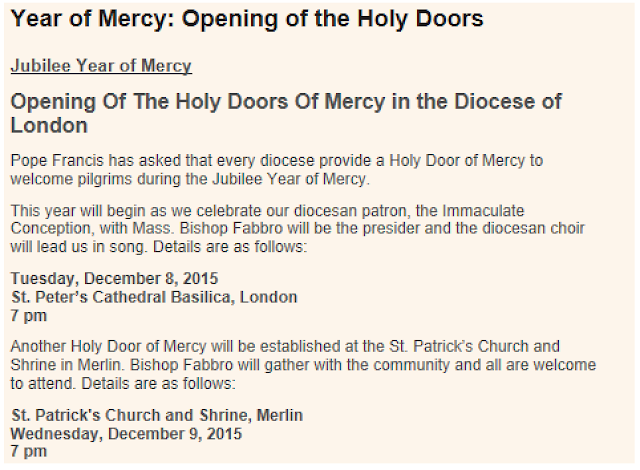Click the word 'Immaculate' in the second paragraph
640x470 pixels.
(x=483, y=211)
